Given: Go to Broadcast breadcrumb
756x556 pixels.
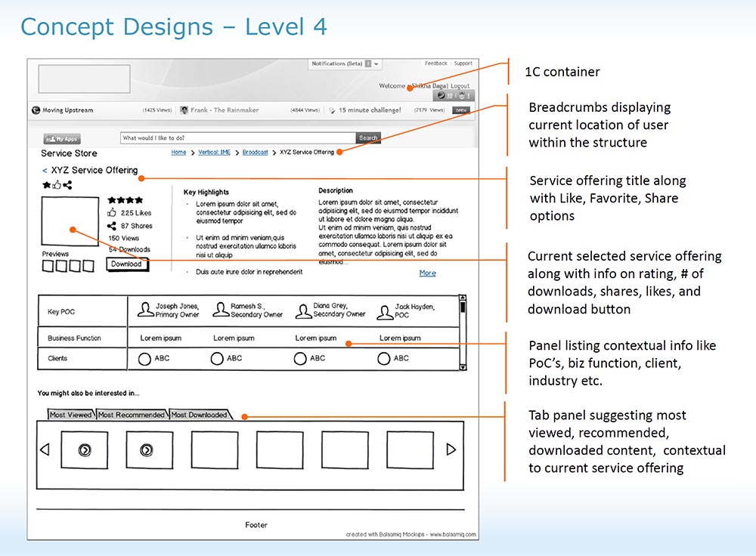Looking at the screenshot, I should coord(255,153).
